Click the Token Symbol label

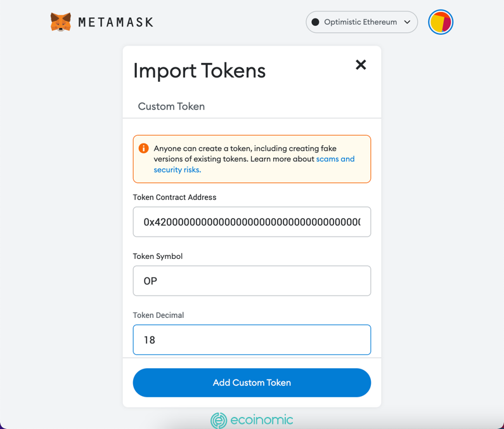point(158,256)
